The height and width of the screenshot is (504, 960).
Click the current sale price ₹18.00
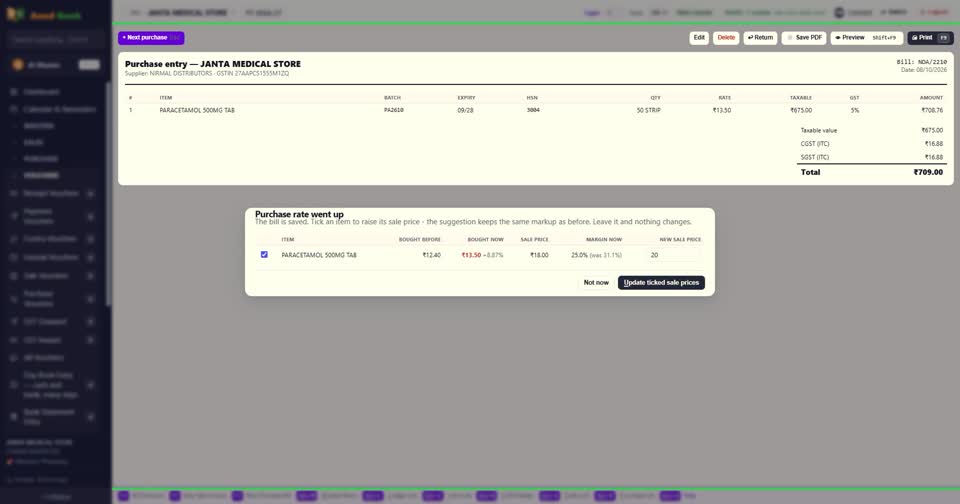click(539, 255)
